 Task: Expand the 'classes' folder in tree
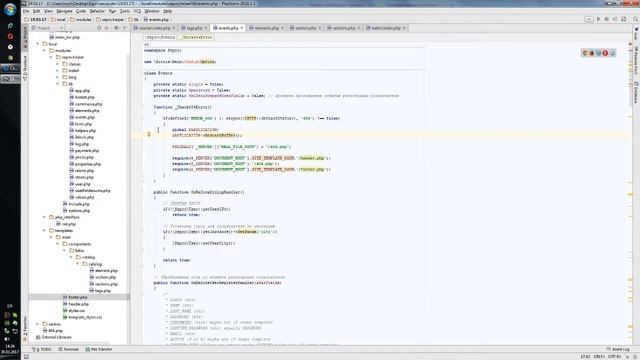[x=58, y=64]
